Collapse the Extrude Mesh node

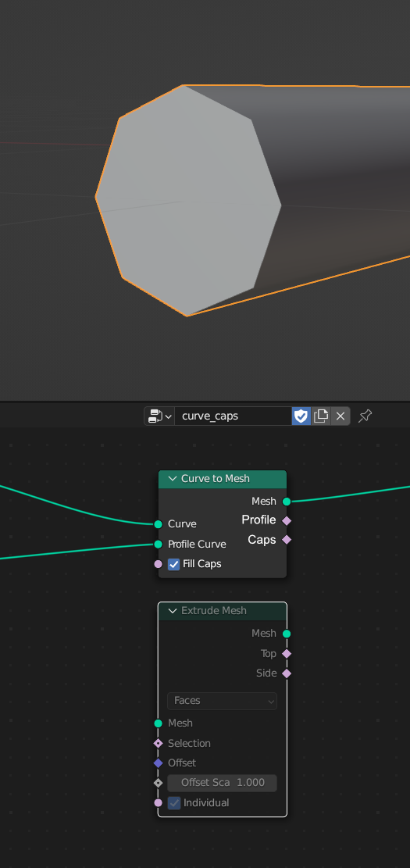click(173, 611)
